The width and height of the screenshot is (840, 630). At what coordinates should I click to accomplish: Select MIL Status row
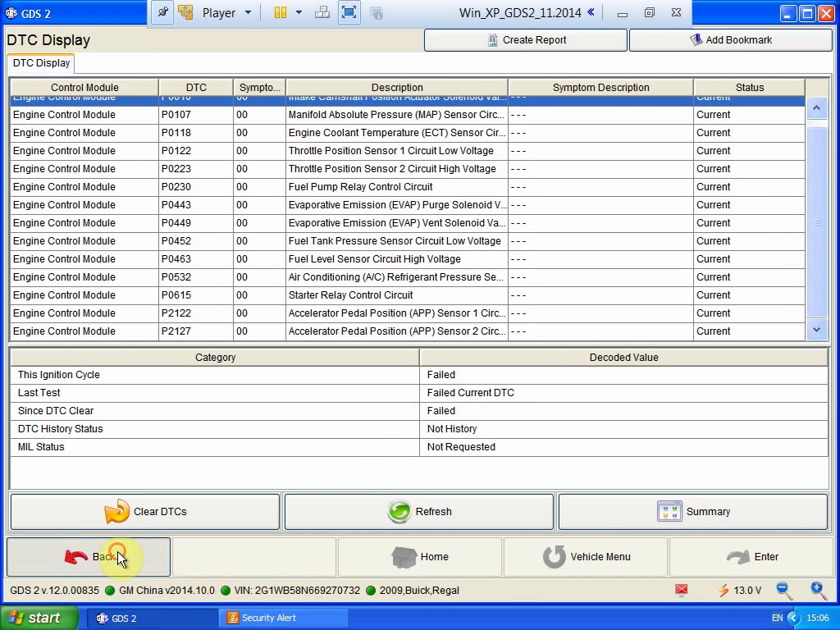tap(419, 447)
